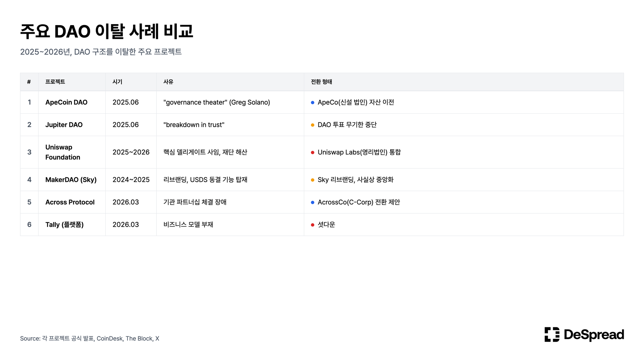
Task: Click the 전환 형태 column header
Action: pos(321,82)
